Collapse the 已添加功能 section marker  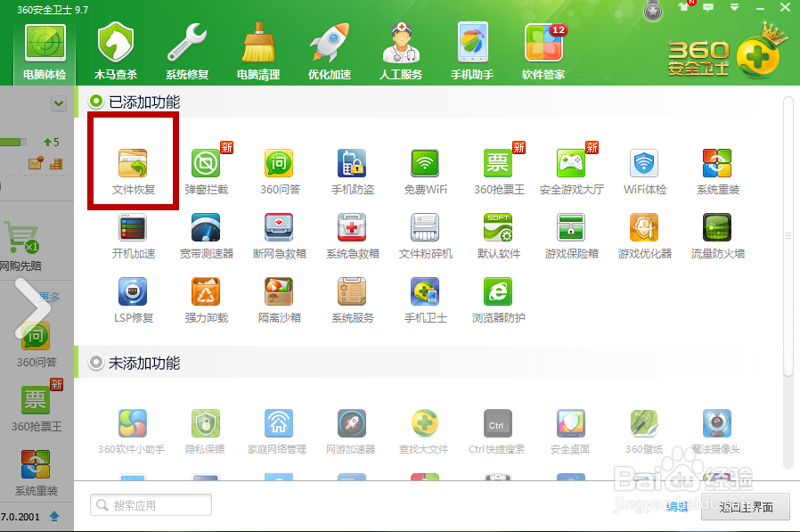tap(96, 101)
